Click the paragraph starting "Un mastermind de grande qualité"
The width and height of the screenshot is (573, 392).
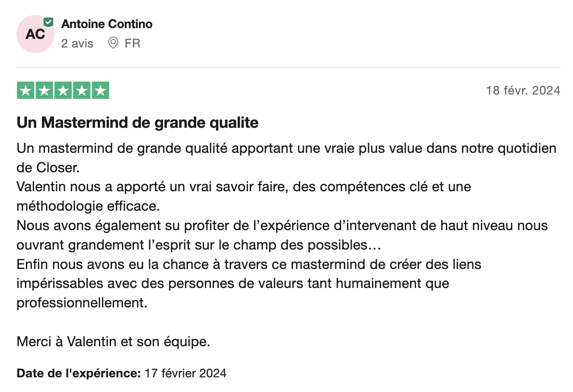286,149
